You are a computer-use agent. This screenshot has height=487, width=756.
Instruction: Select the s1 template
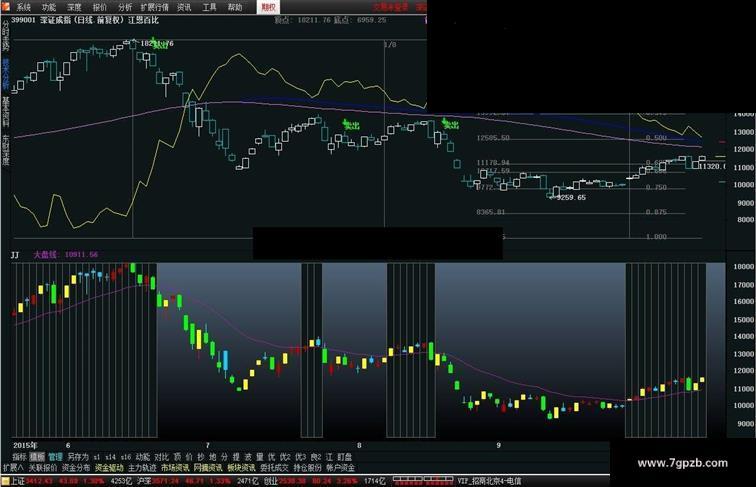[x=97, y=457]
